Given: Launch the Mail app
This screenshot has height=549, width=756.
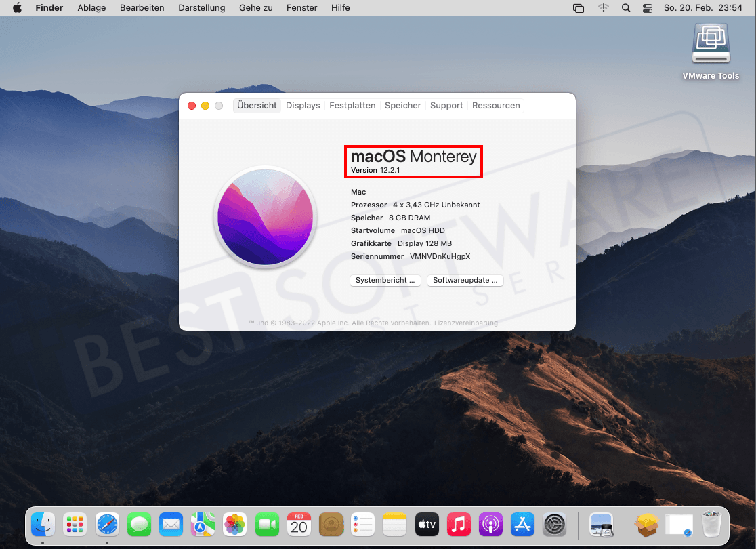Looking at the screenshot, I should (x=171, y=524).
